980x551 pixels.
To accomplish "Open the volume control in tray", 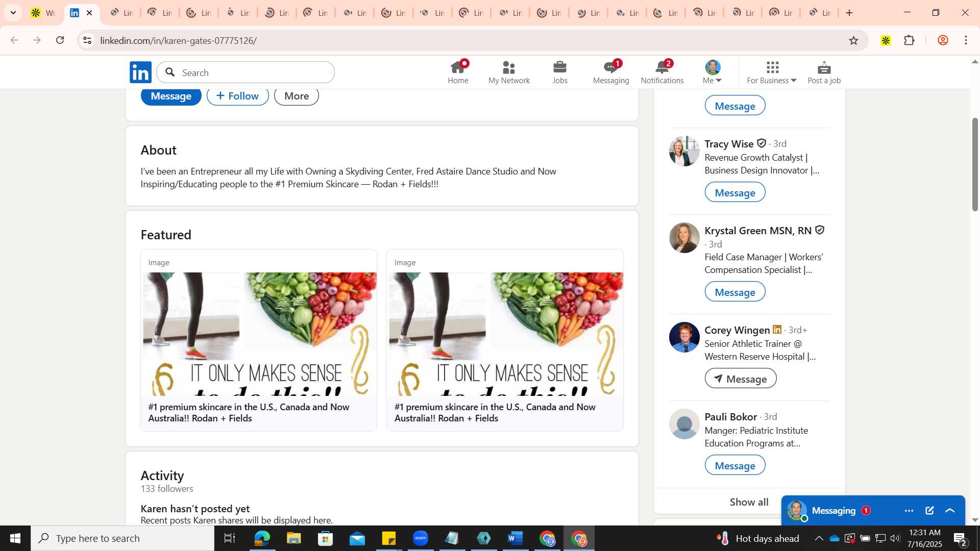I will pyautogui.click(x=895, y=538).
